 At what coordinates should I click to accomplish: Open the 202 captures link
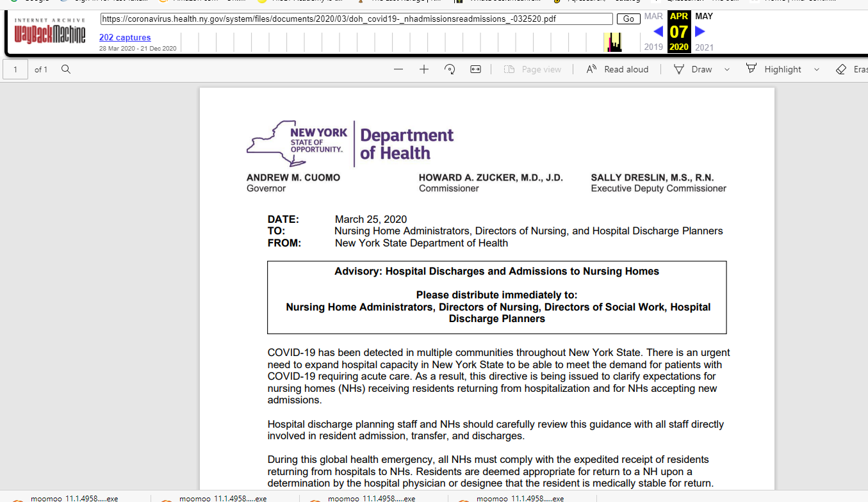pyautogui.click(x=125, y=38)
